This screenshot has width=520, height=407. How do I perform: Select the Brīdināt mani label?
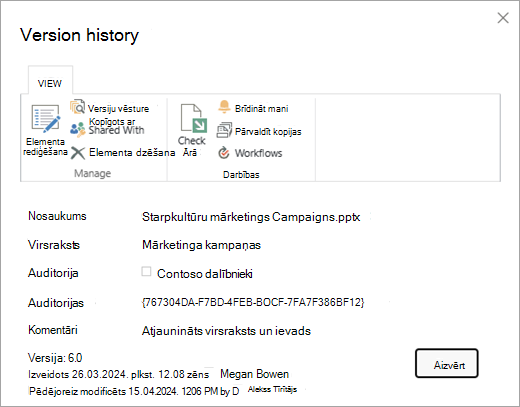[261, 109]
